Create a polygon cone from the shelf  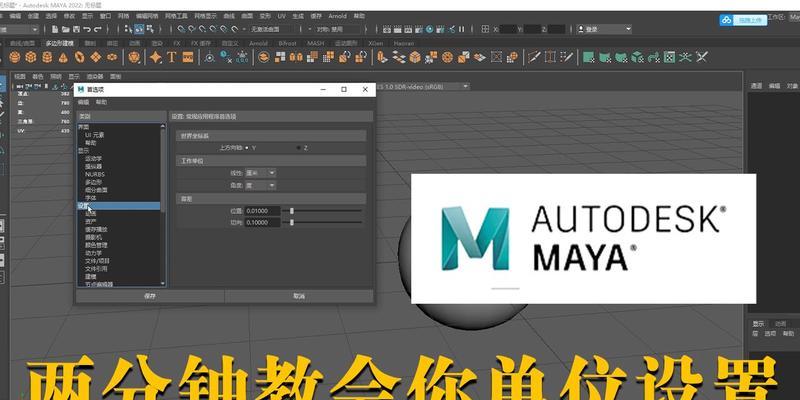click(63, 57)
